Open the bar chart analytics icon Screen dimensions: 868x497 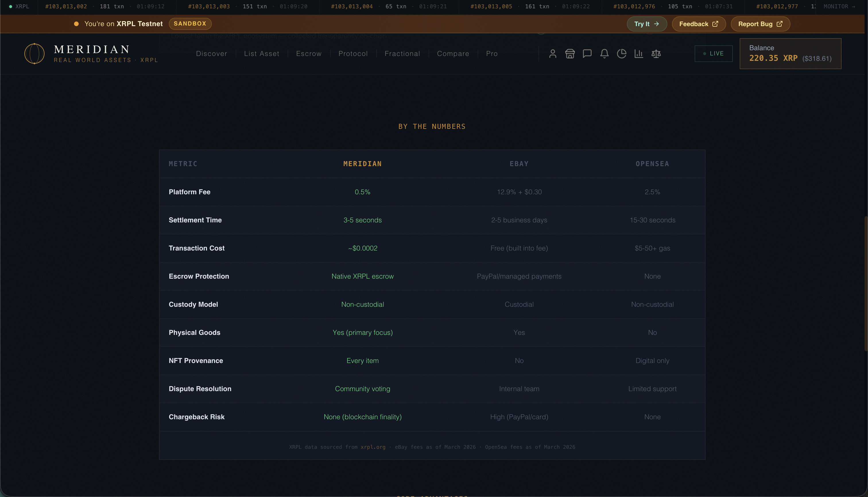click(x=639, y=54)
